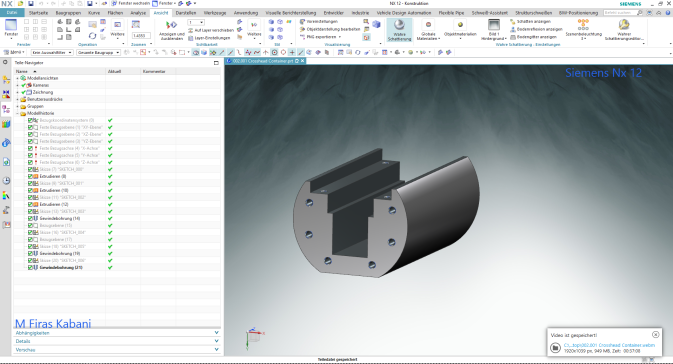Open the history clock icon in the resource bar
The image size is (673, 364).
click(6, 181)
